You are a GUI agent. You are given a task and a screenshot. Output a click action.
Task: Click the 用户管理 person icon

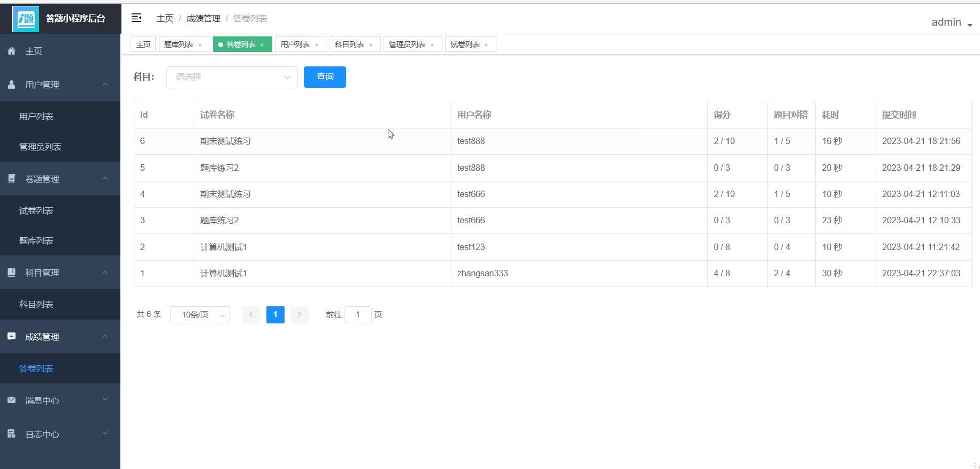12,85
